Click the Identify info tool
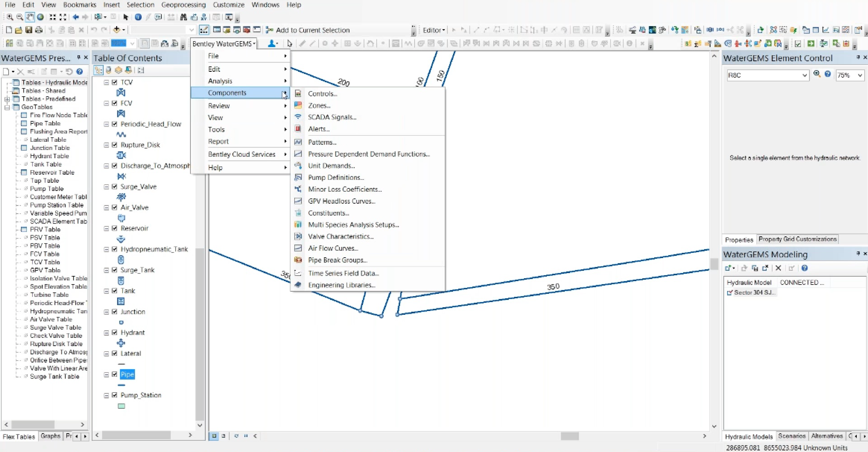 click(138, 17)
